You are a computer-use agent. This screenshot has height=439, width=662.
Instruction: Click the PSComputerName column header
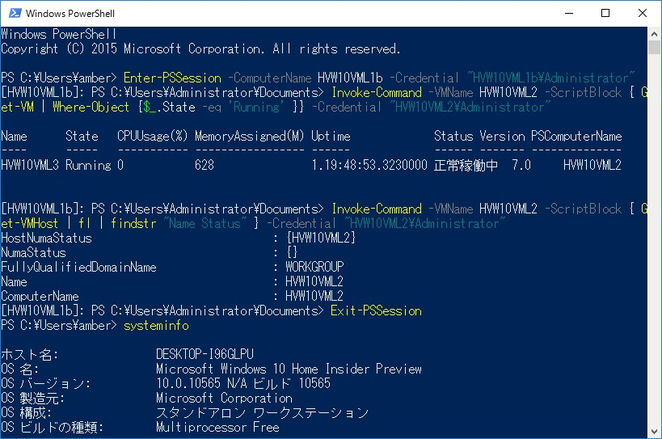576,136
